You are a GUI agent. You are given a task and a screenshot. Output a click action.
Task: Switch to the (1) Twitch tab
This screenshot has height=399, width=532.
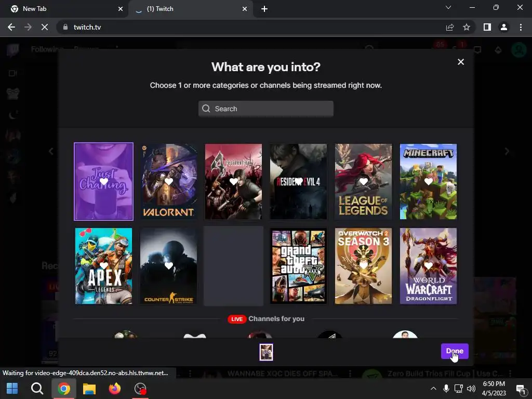[190, 9]
